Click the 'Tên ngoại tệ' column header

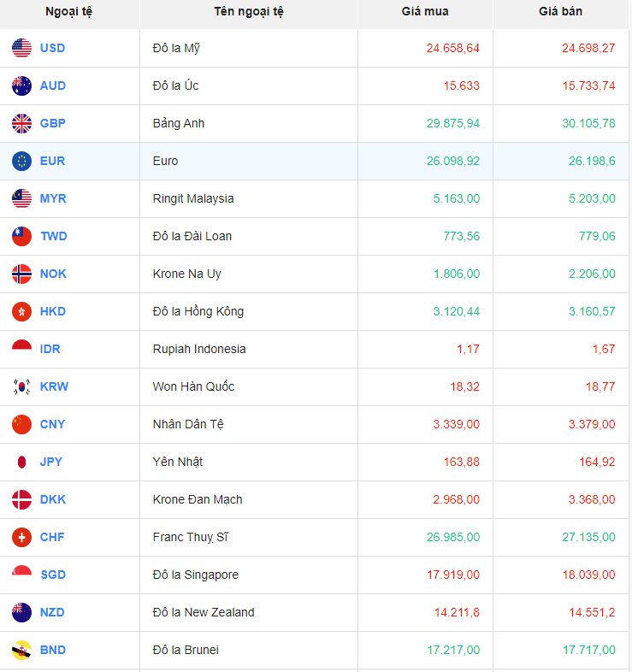[x=249, y=12]
